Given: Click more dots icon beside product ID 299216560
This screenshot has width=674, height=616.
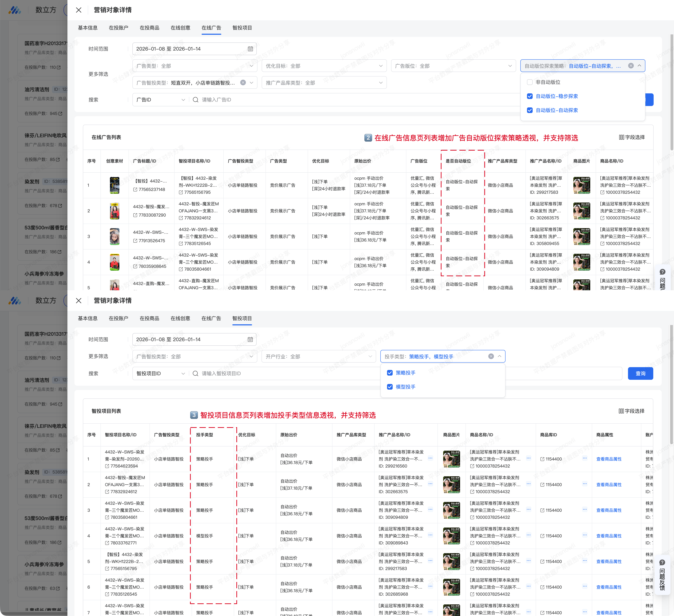Looking at the screenshot, I should pos(430,458).
